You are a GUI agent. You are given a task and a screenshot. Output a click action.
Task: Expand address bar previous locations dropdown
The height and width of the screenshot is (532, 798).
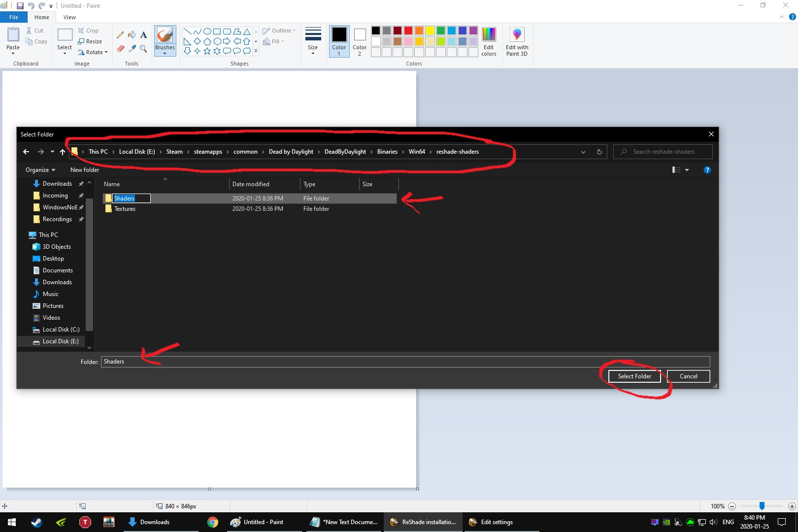(x=583, y=152)
